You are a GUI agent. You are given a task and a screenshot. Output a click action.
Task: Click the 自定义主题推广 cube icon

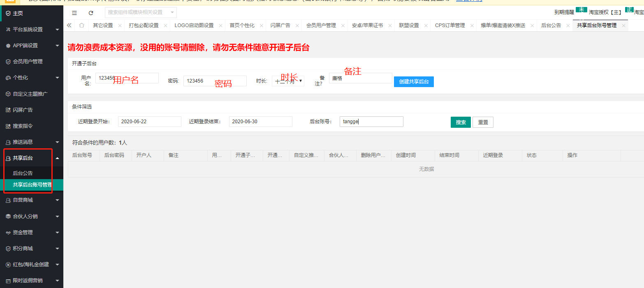pyautogui.click(x=8, y=94)
